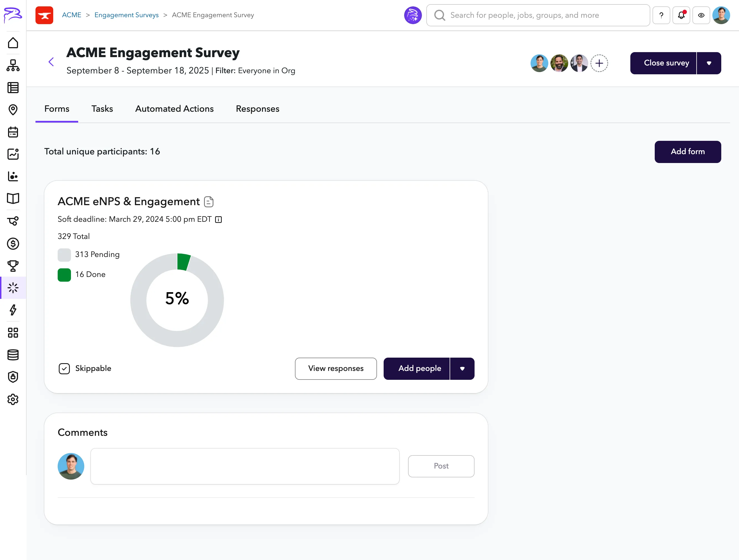Toggle the Skippable checkbox

[64, 368]
